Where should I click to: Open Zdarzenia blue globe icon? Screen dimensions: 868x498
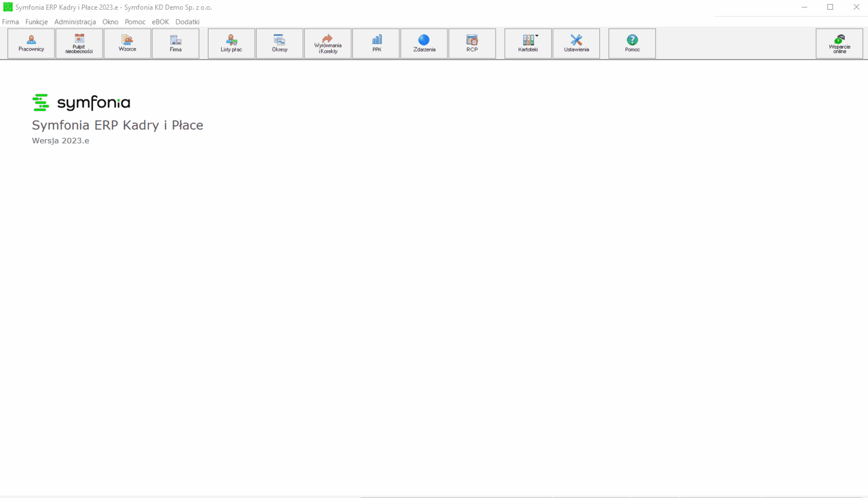425,44
